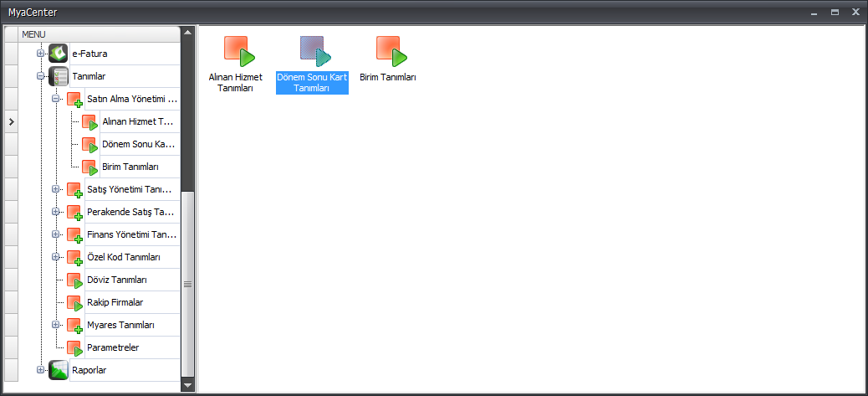
Task: Click Özel Kod Tanımları icon in tree
Action: pyautogui.click(x=74, y=258)
